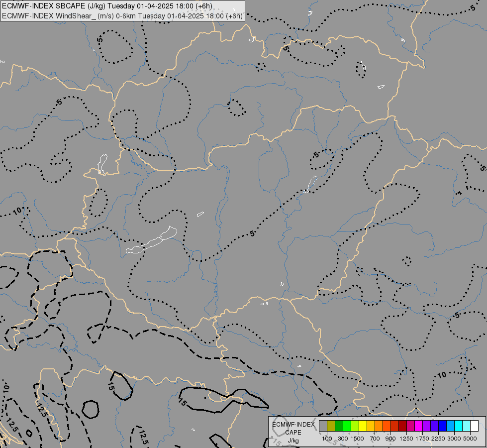The width and height of the screenshot is (487, 448).
Task: Click the WindShear 0-6km title line
Action: (122, 16)
